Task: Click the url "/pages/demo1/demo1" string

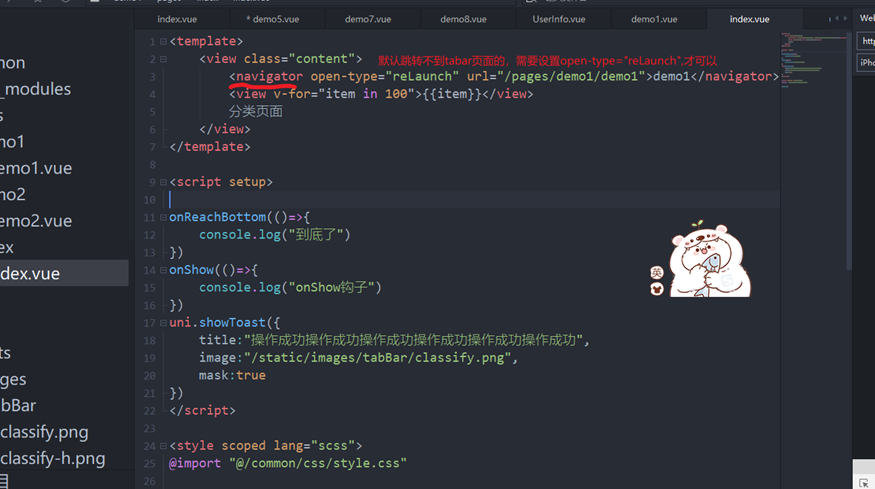Action: click(571, 76)
